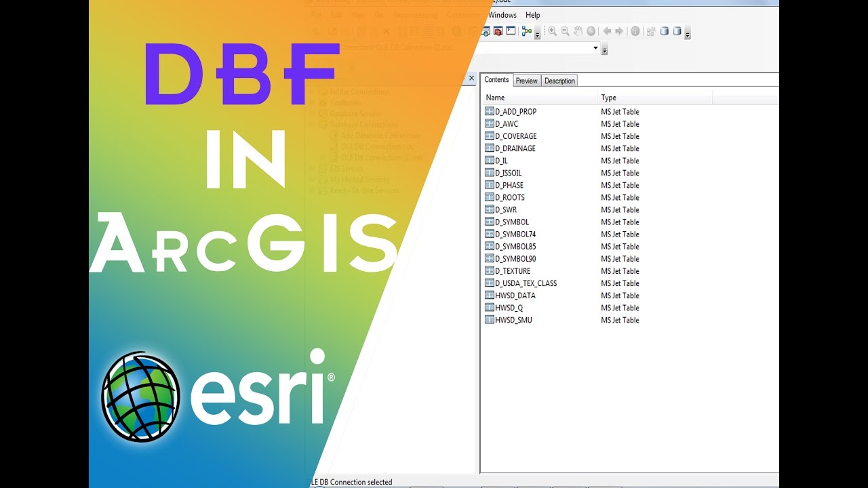Sort by the Name column header
Image resolution: width=868 pixels, height=488 pixels.
coord(539,98)
